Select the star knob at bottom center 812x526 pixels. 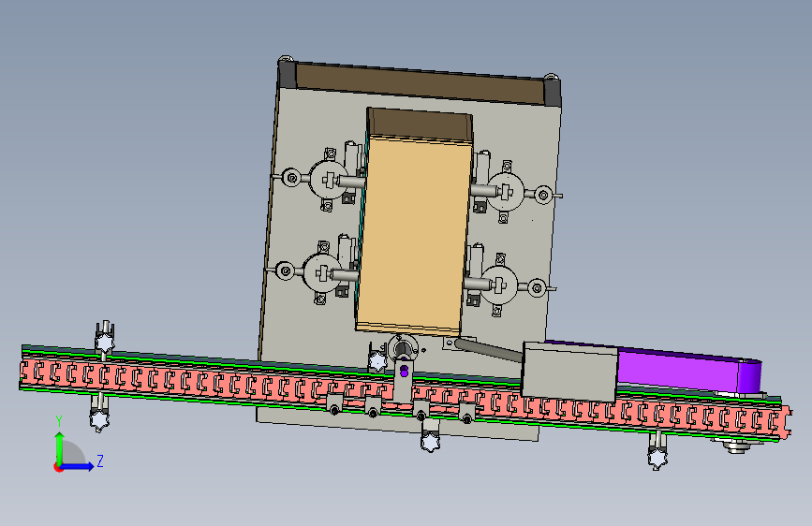tap(430, 442)
